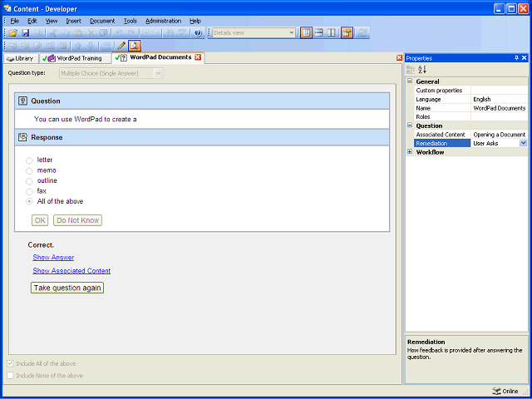Click the Name value WordPad Documents
Image resolution: width=532 pixels, height=399 pixels.
500,108
